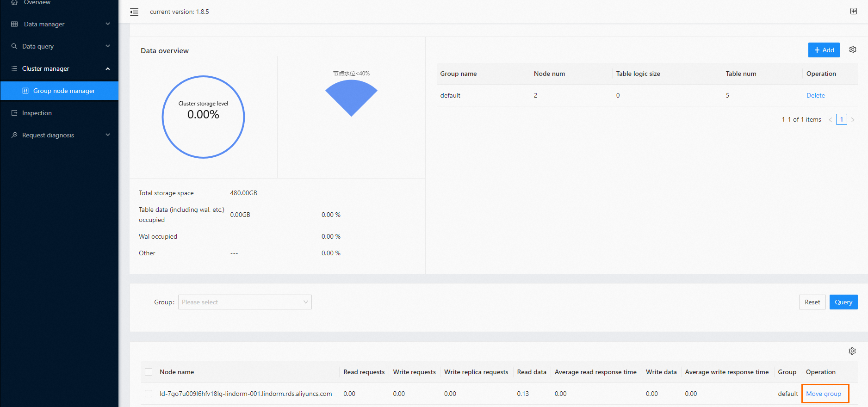Open the Data query menu
Viewport: 868px width, 407px height.
click(x=59, y=46)
